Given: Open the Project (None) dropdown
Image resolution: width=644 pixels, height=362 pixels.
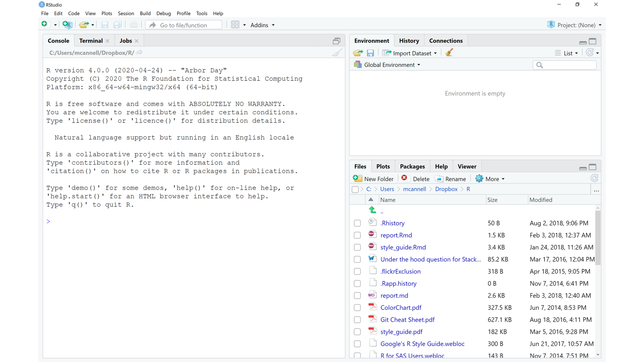Looking at the screenshot, I should (574, 25).
